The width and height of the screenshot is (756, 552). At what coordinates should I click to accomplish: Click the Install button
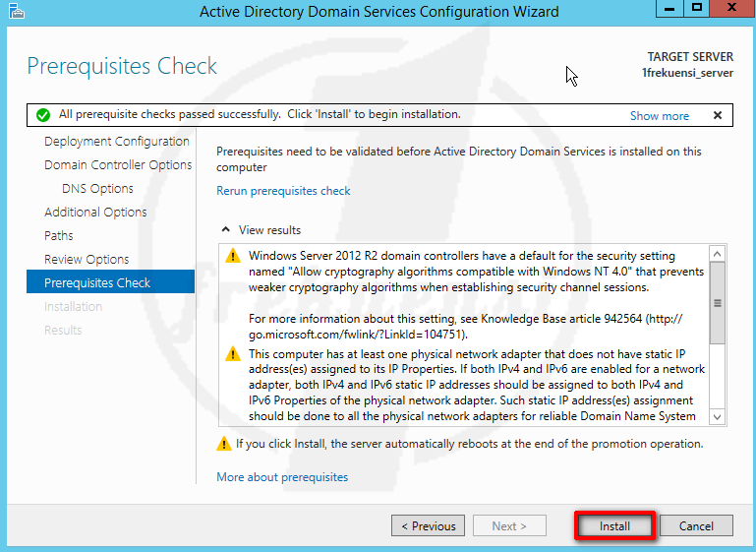pos(614,525)
